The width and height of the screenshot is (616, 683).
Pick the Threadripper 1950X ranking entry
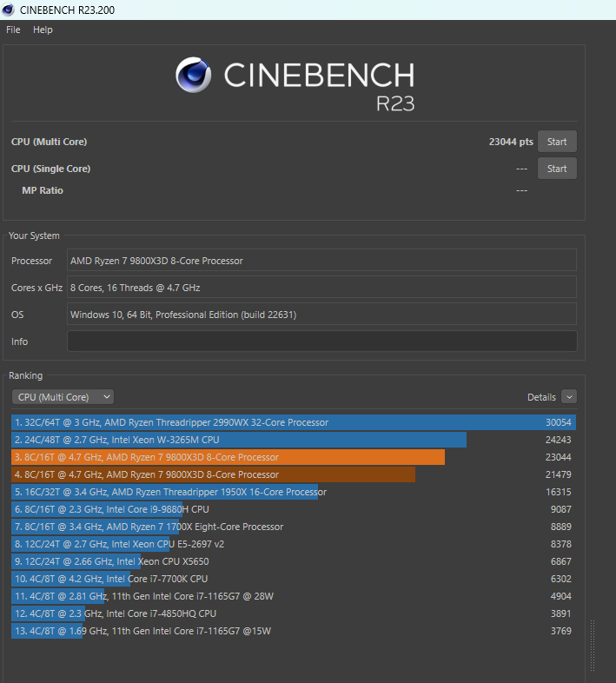pyautogui.click(x=294, y=492)
